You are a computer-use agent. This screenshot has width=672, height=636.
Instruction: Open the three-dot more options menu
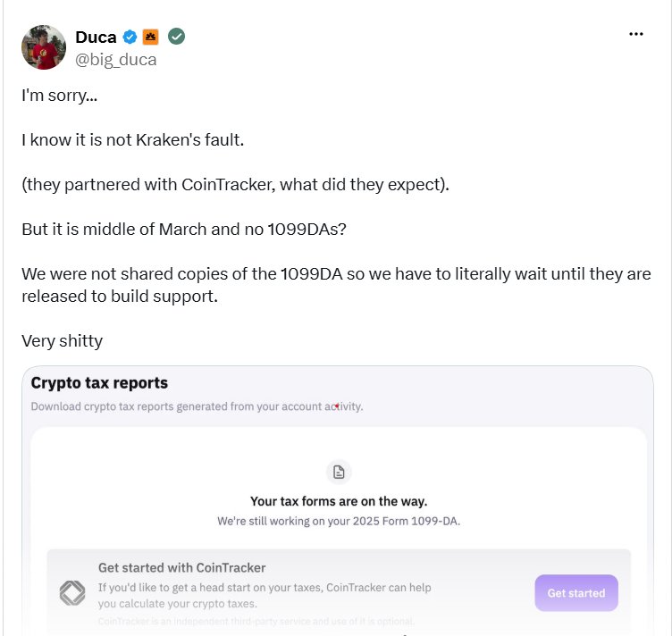click(x=636, y=34)
